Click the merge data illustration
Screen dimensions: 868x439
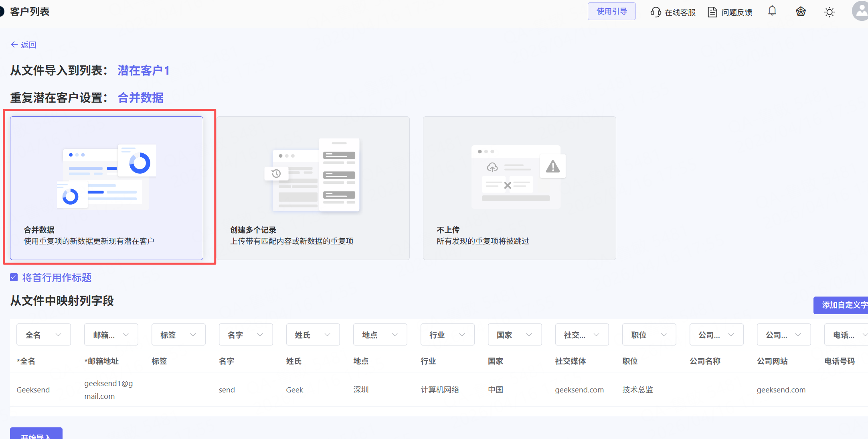coord(106,177)
